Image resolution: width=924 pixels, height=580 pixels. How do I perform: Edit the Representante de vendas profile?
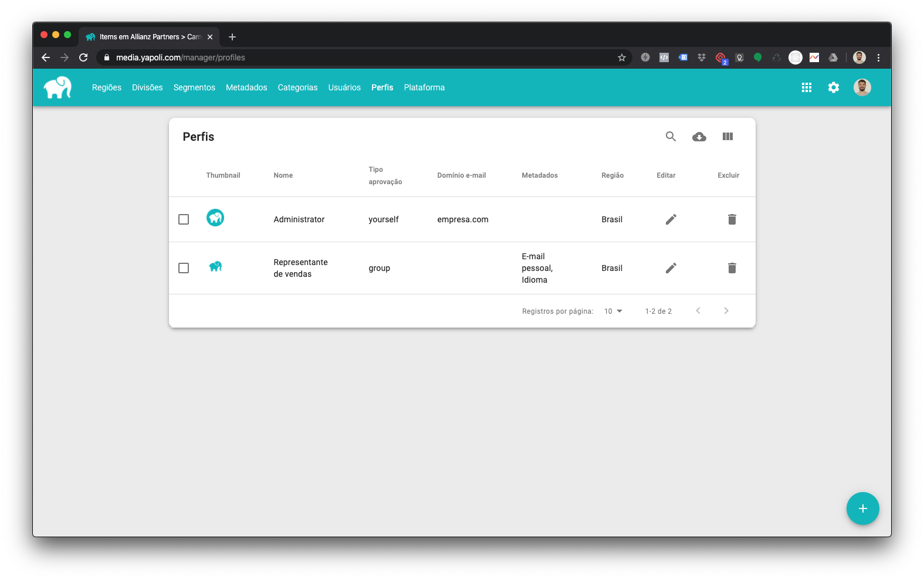point(671,268)
